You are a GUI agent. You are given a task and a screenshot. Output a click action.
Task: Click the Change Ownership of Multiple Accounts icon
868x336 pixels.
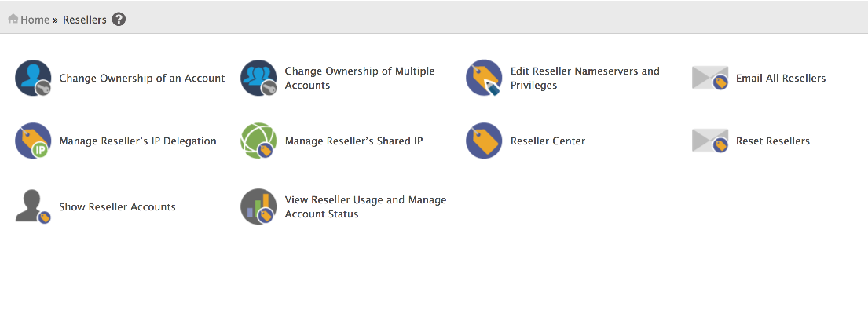pyautogui.click(x=258, y=78)
